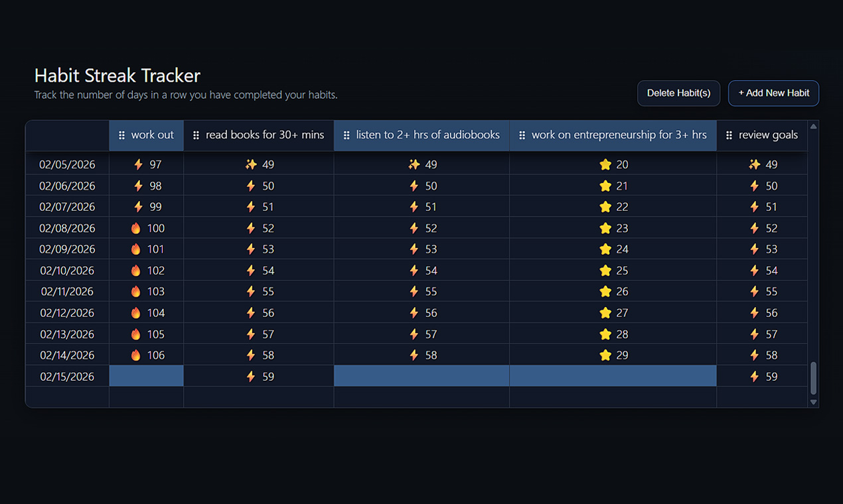Image resolution: width=843 pixels, height=504 pixels.
Task: Click the drag handle beside "read books for 30+ mins"
Action: 196,135
